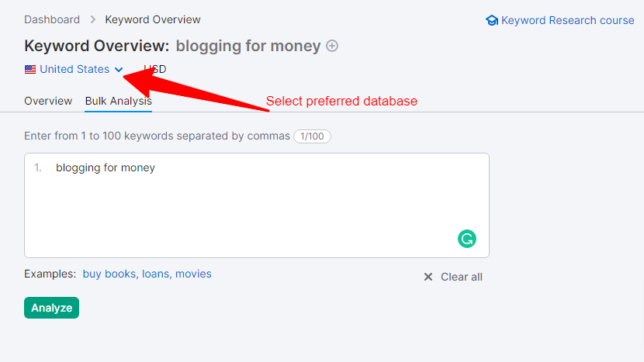The height and width of the screenshot is (362, 644).
Task: Expand the United States database dropdown arrow
Action: tap(119, 70)
